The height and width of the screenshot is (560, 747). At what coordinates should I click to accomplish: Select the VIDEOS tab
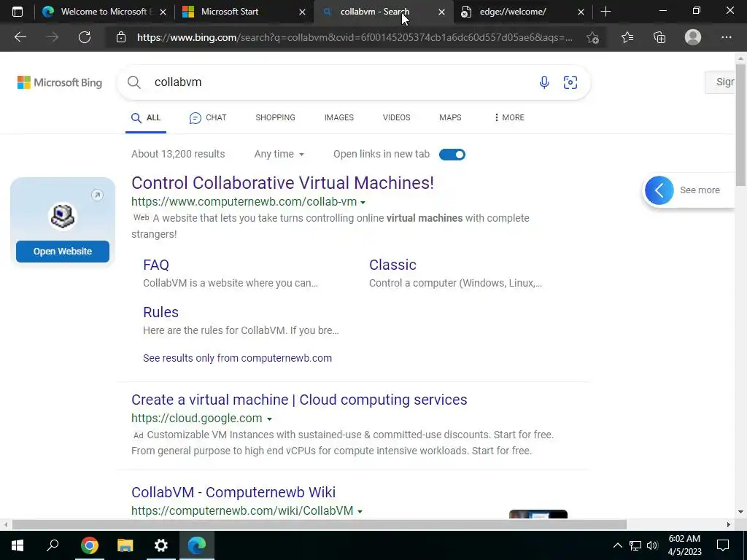[x=396, y=117]
